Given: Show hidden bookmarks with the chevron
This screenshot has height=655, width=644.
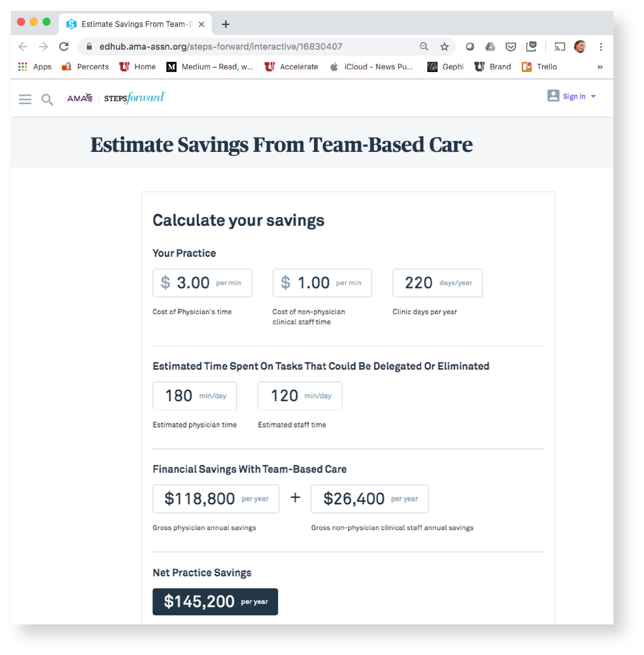Looking at the screenshot, I should coord(600,67).
